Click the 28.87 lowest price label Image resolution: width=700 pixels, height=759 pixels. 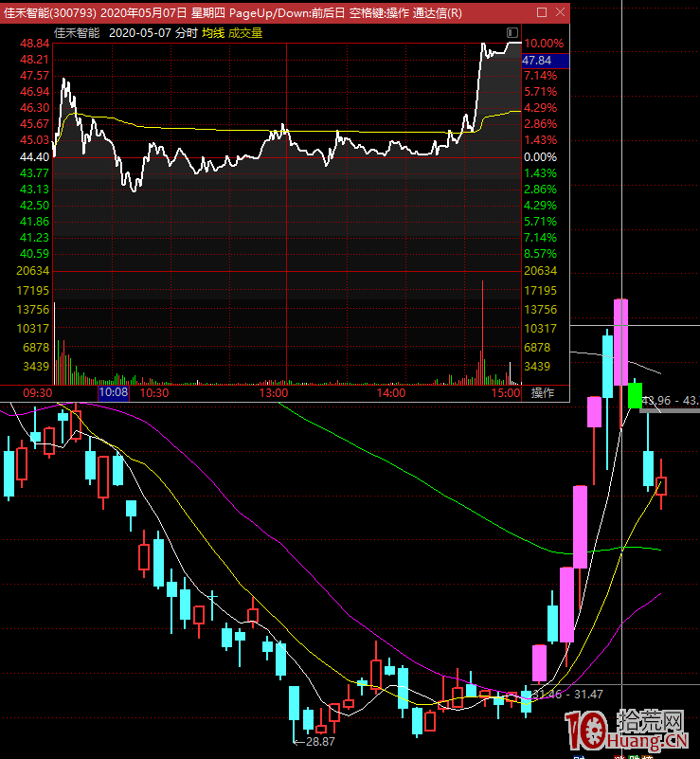(x=320, y=741)
